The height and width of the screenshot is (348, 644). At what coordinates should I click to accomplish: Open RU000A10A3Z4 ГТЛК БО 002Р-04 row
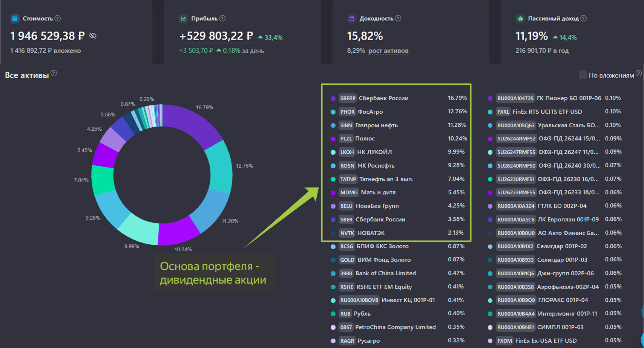(x=555, y=206)
